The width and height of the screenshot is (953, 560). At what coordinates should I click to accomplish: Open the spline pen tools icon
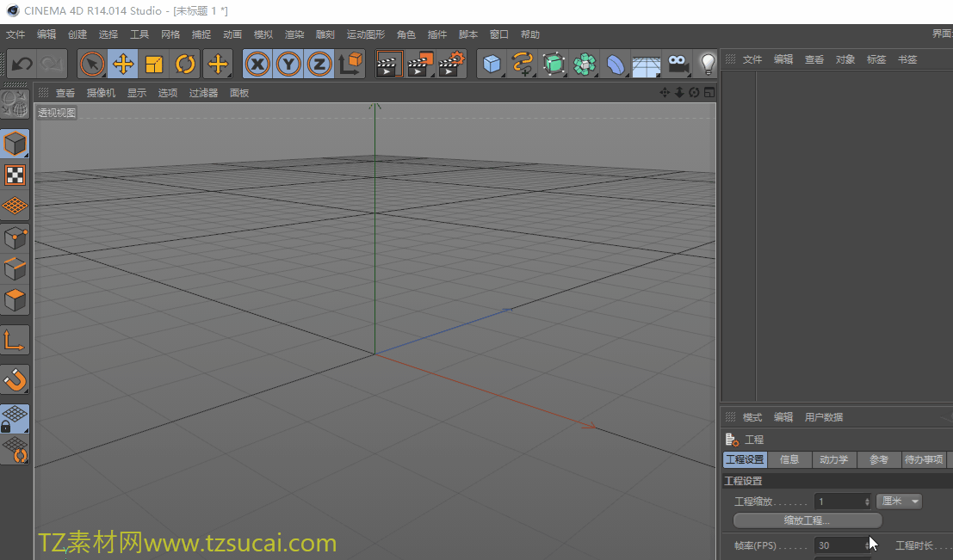pos(523,64)
